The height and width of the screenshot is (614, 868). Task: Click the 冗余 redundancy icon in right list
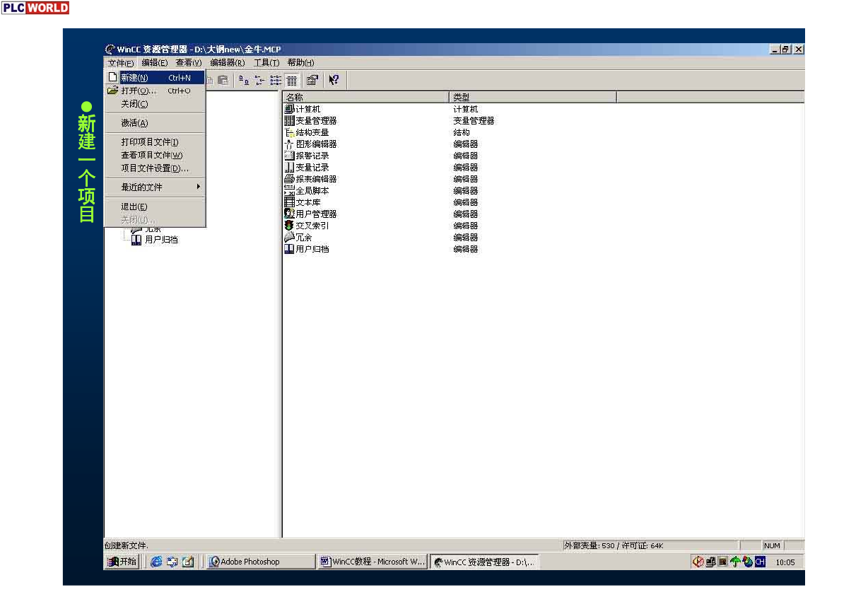[x=289, y=237]
